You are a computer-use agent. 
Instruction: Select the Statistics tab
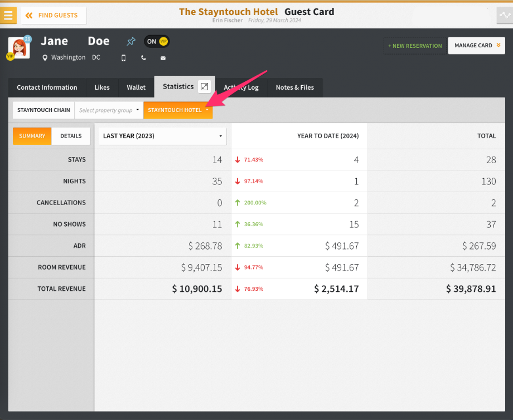click(x=178, y=86)
